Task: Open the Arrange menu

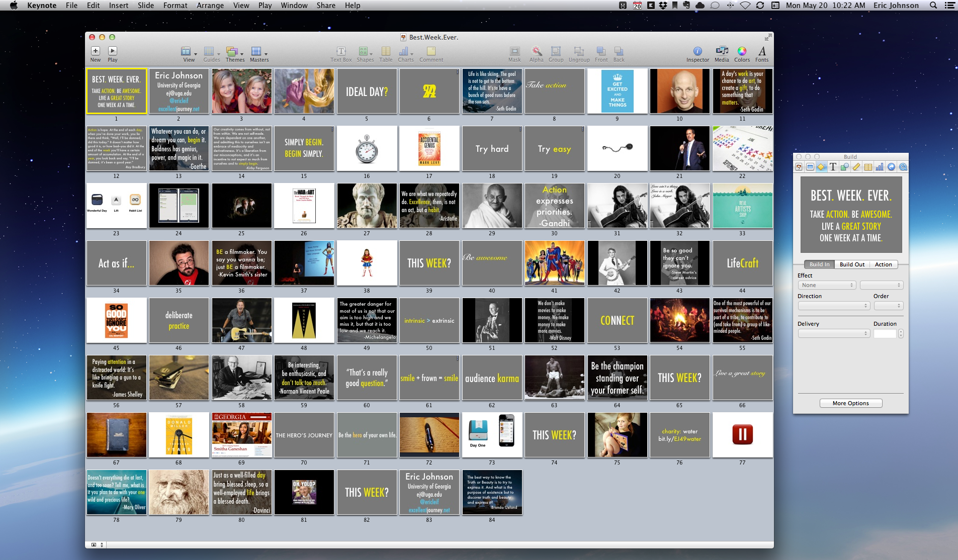Action: [210, 6]
